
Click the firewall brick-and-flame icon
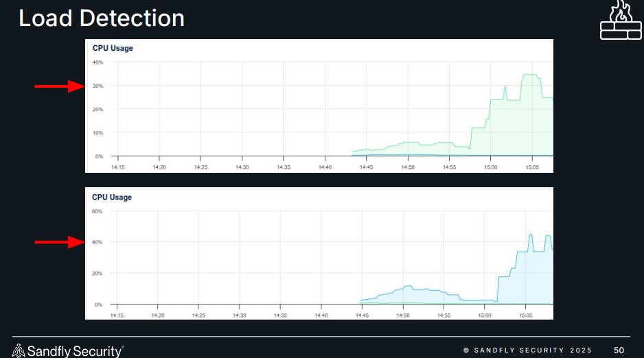click(621, 20)
